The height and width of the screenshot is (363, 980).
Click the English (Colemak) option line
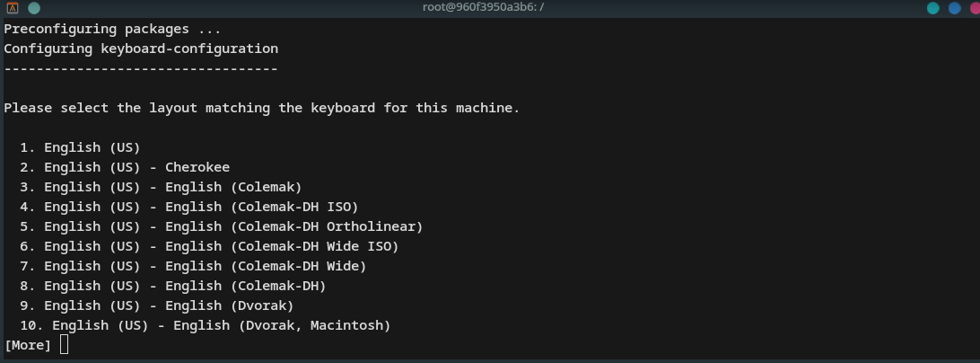tap(162, 187)
